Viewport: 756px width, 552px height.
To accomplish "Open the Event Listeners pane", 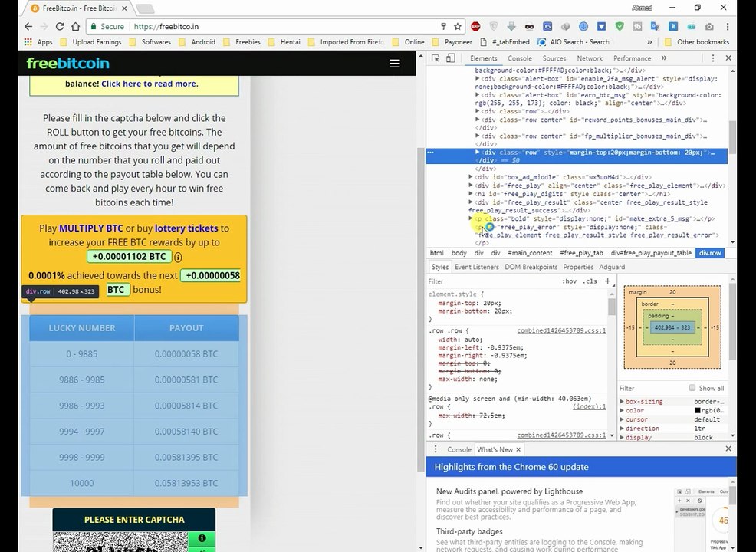I will point(476,267).
